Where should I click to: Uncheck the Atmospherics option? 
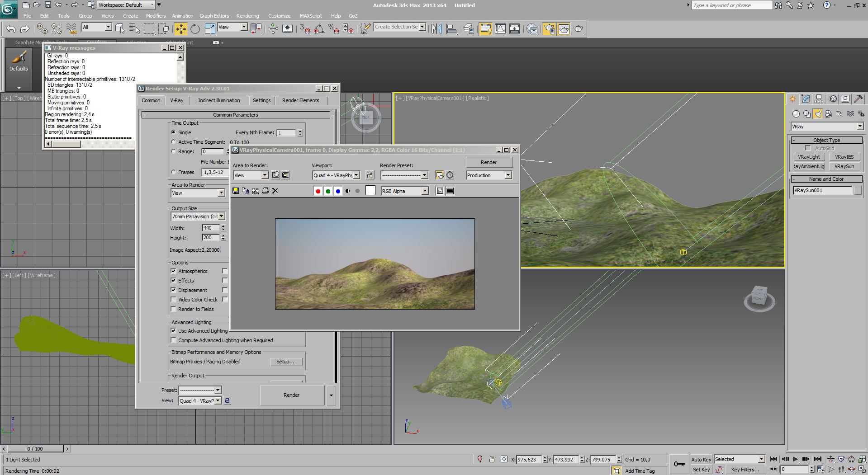coord(173,271)
